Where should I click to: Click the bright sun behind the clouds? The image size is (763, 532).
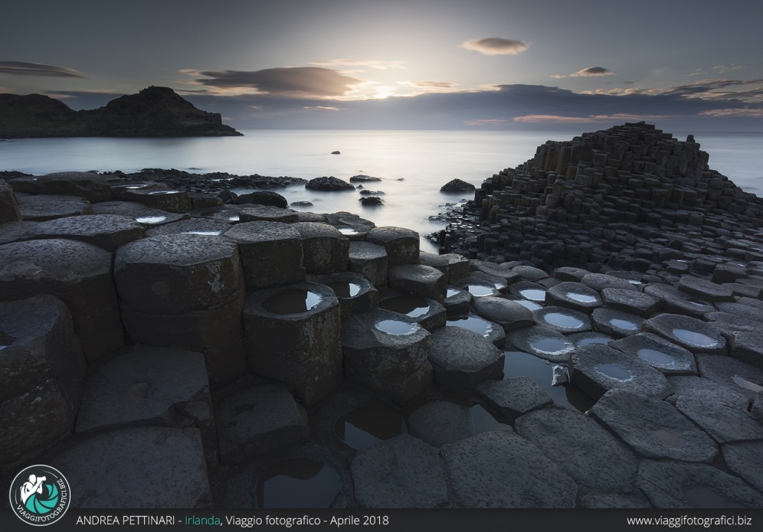383,91
